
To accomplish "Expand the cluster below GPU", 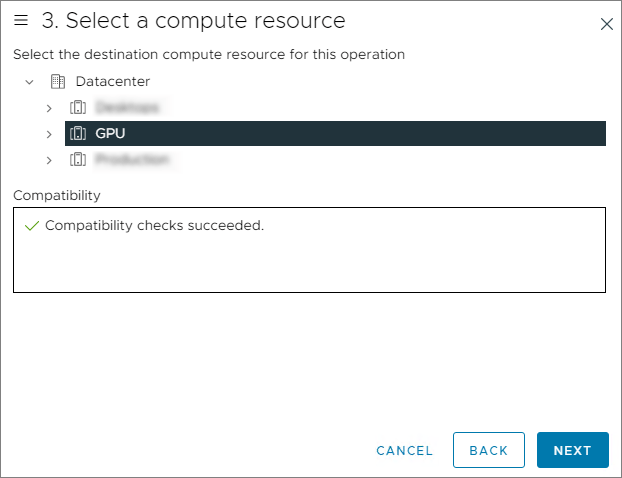I will [49, 160].
